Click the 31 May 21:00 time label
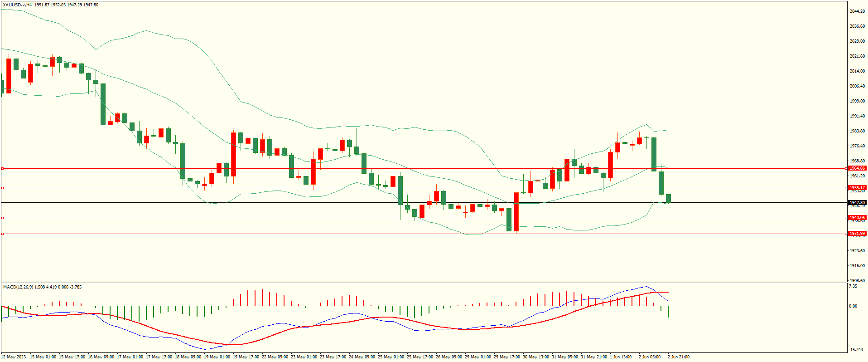This screenshot has height=362, width=868. [x=594, y=357]
